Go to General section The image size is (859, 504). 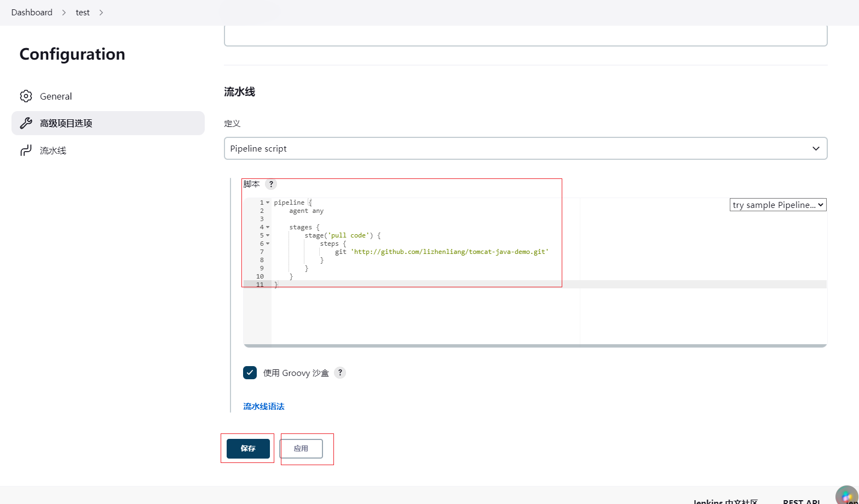(x=108, y=96)
